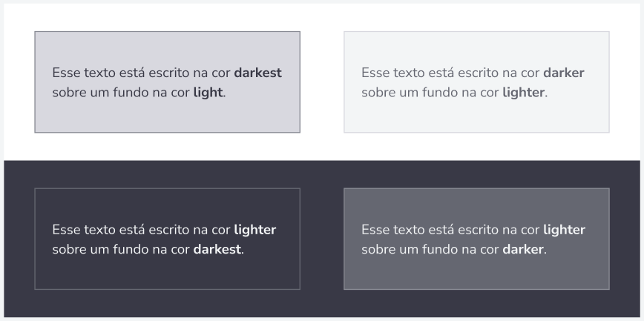Viewport: 644px width, 321px height.
Task: Click bold 'darker' in the bottom-right card
Action: tap(523, 249)
